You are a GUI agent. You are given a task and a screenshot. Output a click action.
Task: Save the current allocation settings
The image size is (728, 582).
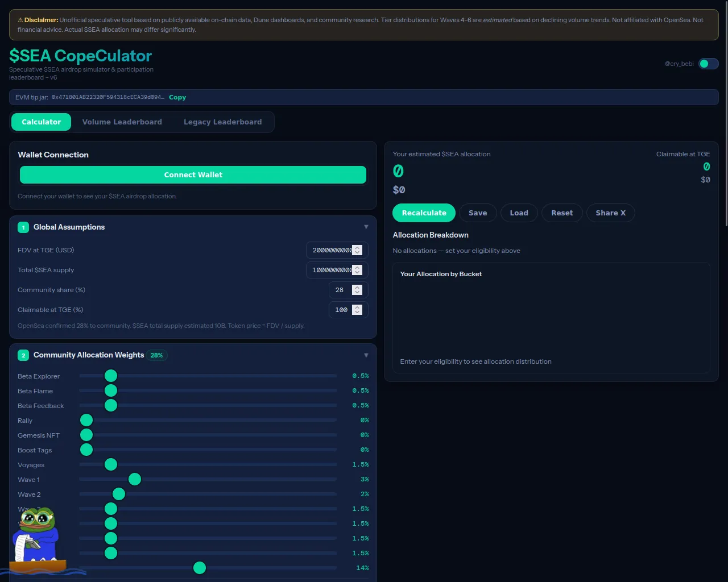click(478, 213)
